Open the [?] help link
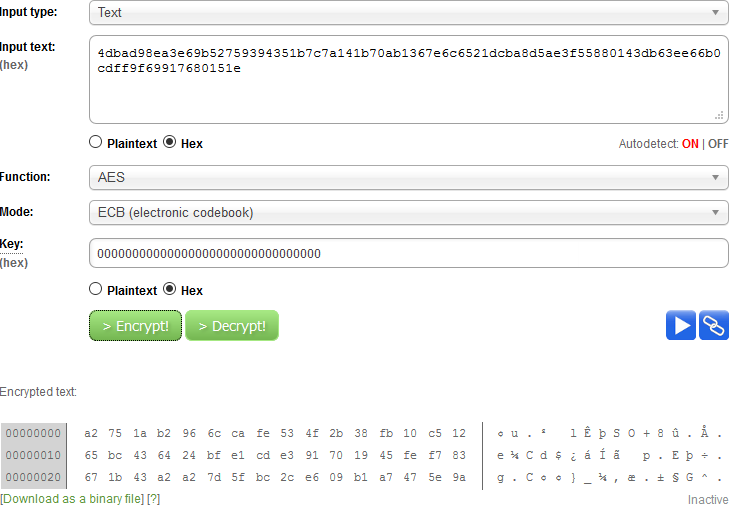 click(x=154, y=498)
